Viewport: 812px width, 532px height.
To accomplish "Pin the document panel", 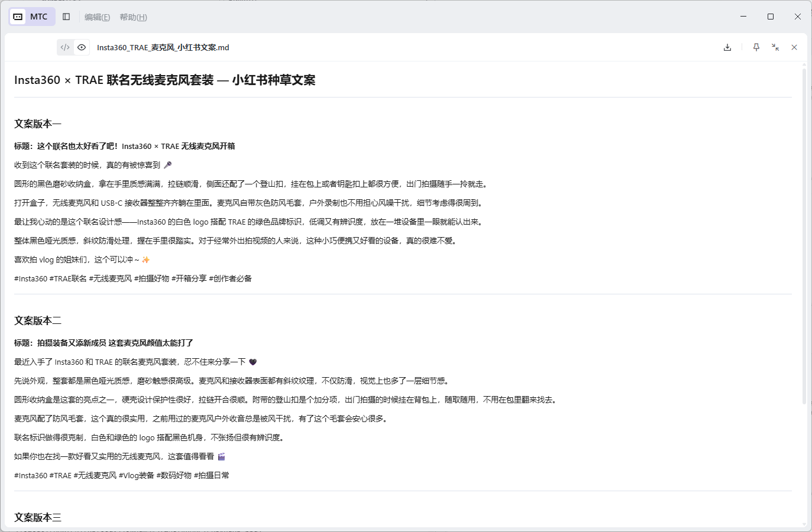I will (756, 47).
